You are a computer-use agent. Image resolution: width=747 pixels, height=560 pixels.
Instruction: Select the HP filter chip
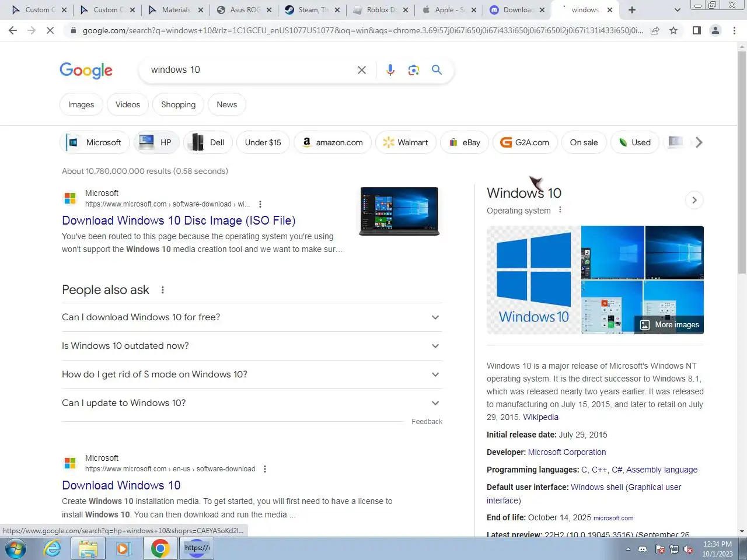tap(156, 142)
